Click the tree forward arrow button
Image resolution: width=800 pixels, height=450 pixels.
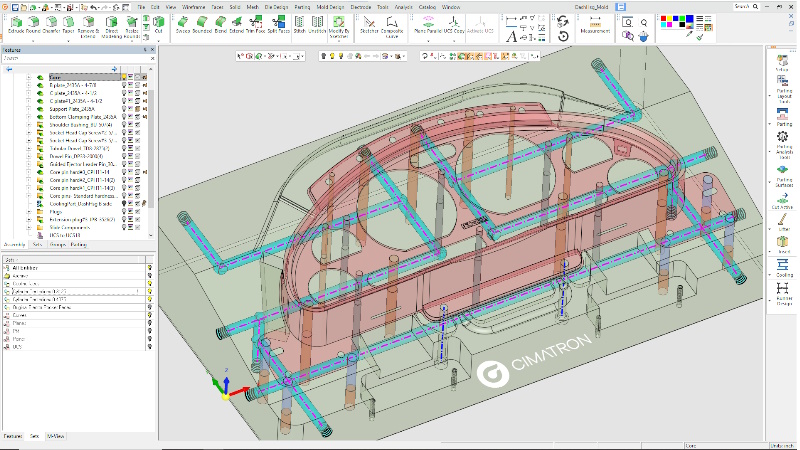[x=114, y=69]
